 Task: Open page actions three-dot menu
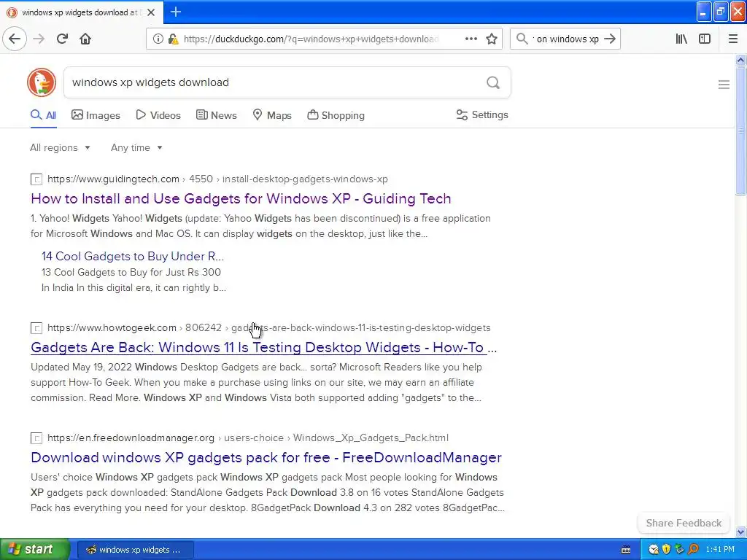pos(471,39)
